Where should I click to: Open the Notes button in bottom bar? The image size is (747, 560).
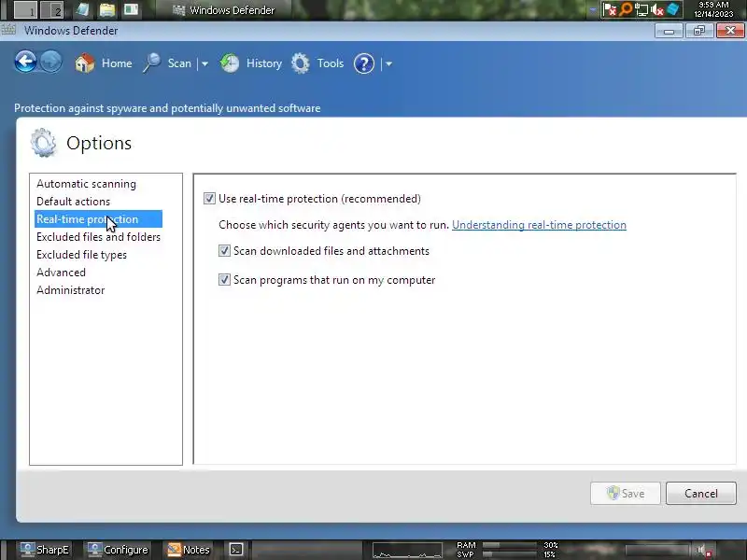(x=189, y=550)
